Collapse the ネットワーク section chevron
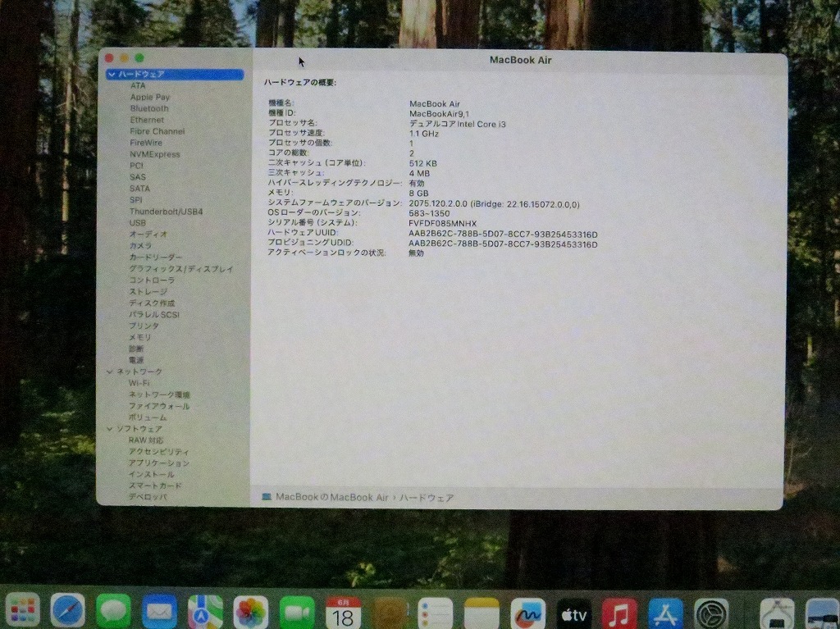The height and width of the screenshot is (629, 840). 110,371
